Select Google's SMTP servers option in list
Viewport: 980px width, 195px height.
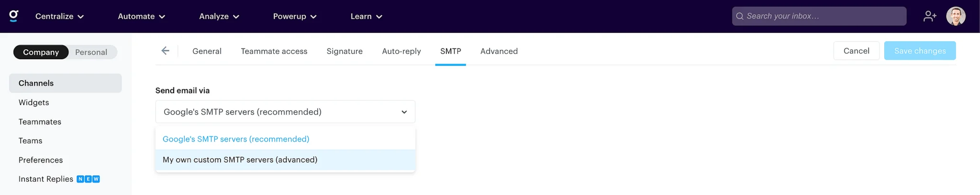coord(285,139)
